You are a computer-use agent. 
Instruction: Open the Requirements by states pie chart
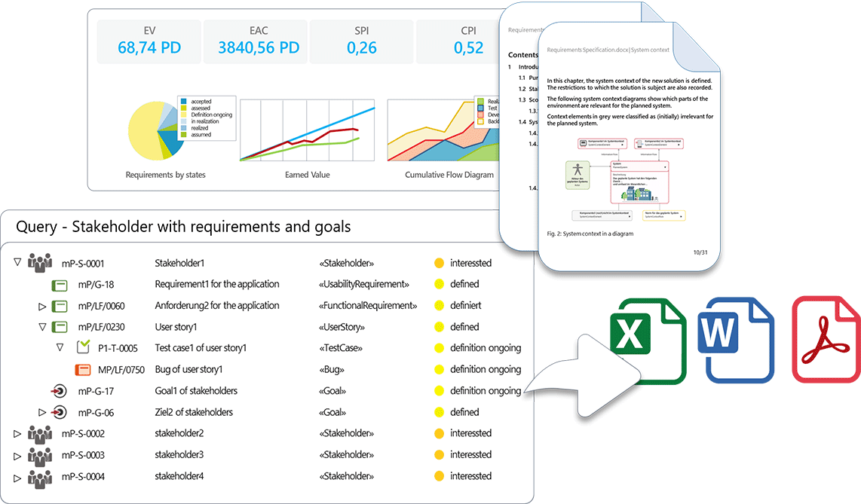156,131
